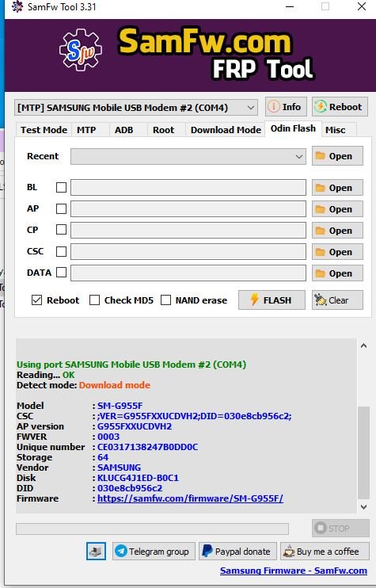Switch to the Test Mode tab

point(44,130)
